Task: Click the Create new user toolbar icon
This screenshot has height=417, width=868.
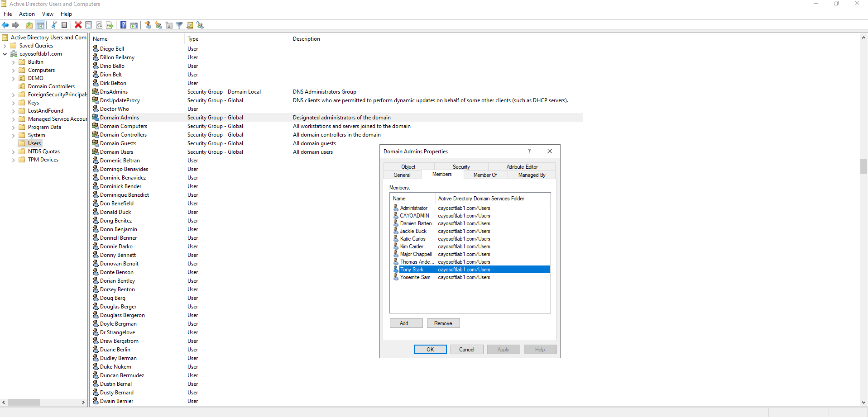Action: tap(148, 25)
